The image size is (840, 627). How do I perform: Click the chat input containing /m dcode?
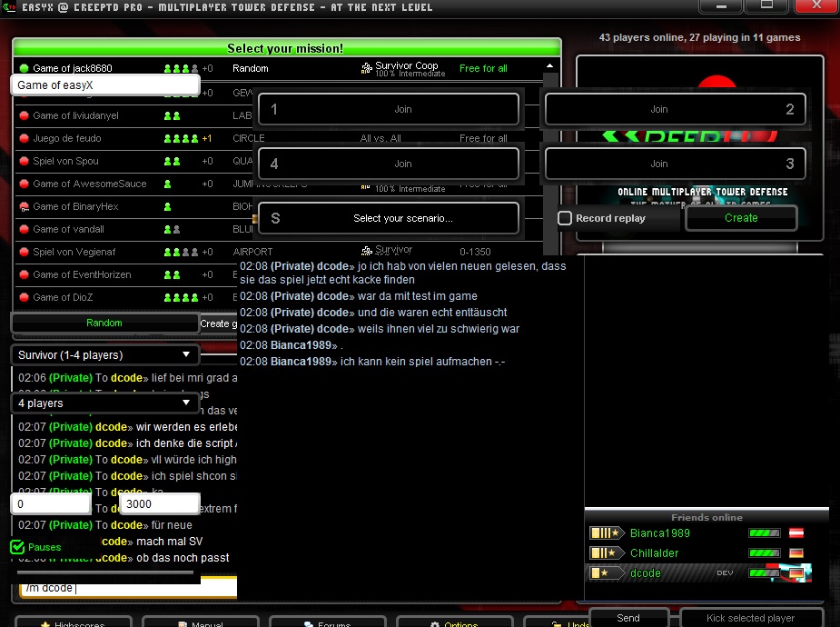pos(129,588)
